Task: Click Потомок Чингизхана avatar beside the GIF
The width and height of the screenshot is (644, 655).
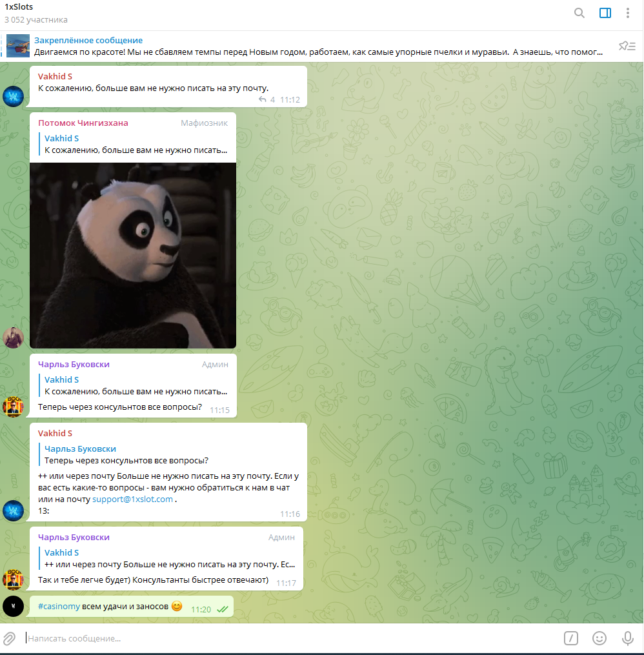Action: point(14,338)
